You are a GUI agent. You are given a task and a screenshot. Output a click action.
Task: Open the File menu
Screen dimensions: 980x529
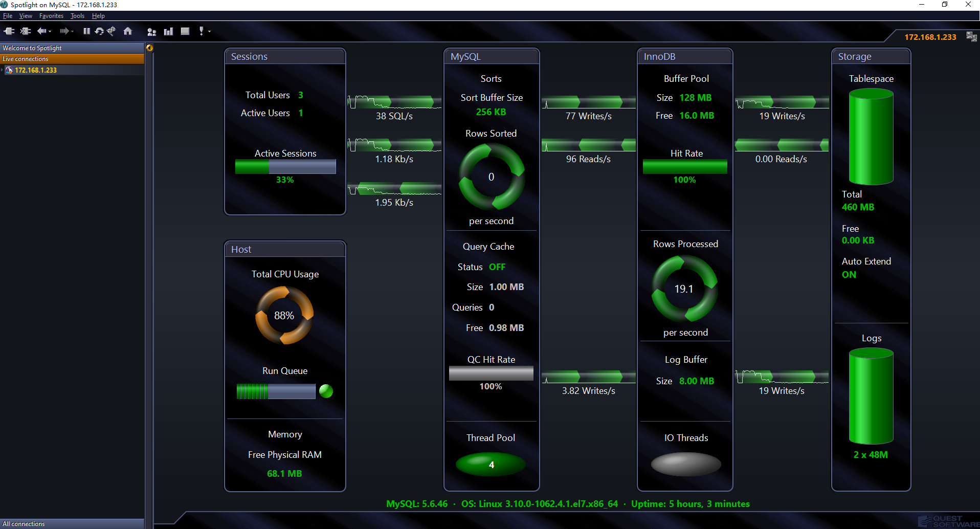click(8, 16)
